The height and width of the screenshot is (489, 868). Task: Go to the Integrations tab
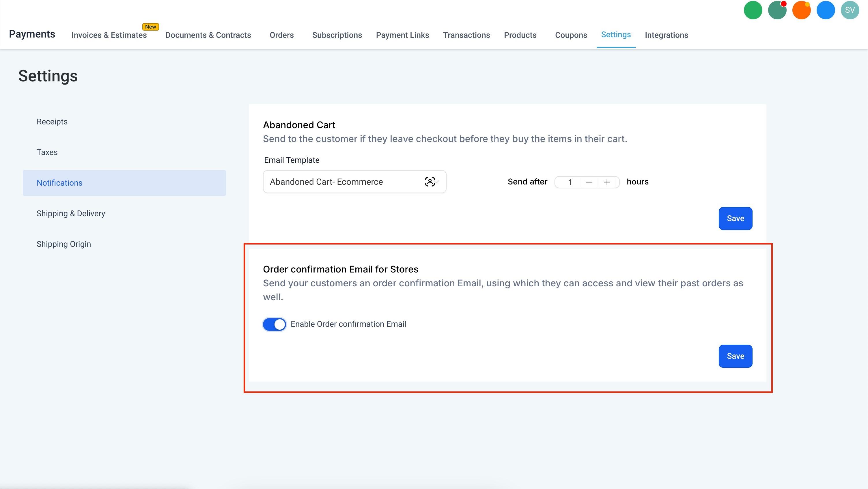click(x=666, y=35)
